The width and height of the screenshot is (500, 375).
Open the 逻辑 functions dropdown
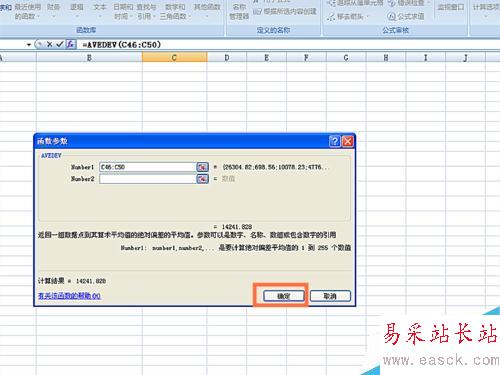77,11
